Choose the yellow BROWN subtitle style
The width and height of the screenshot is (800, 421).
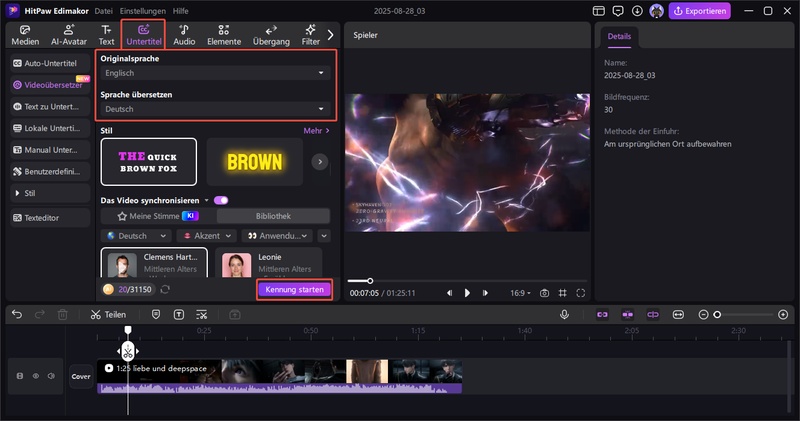[255, 162]
